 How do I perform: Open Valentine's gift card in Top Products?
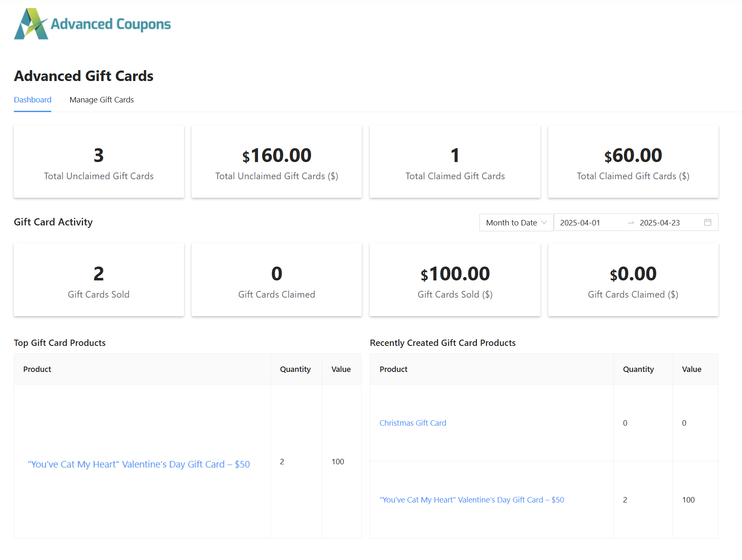click(139, 464)
